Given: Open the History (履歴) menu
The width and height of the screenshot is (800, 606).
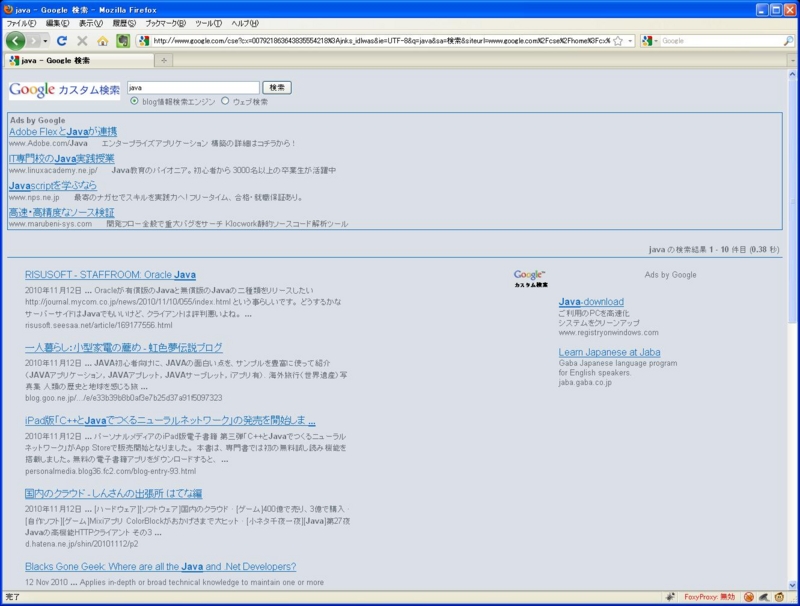Looking at the screenshot, I should pyautogui.click(x=124, y=23).
